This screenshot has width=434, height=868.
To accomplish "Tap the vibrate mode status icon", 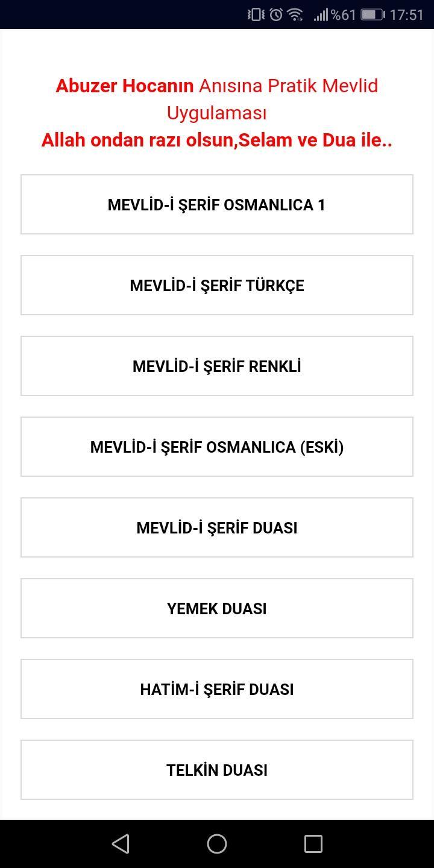I will point(256,14).
